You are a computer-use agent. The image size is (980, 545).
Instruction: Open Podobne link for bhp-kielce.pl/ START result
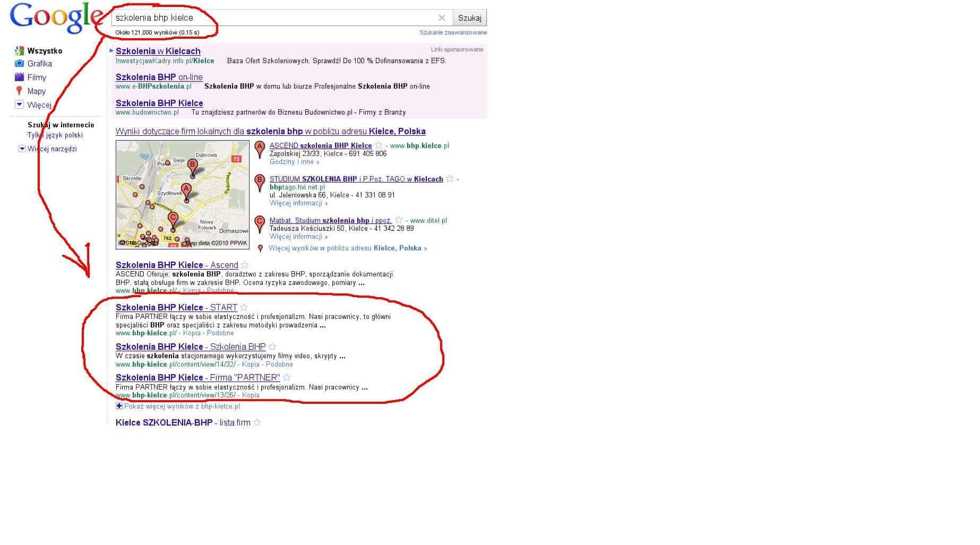point(220,333)
